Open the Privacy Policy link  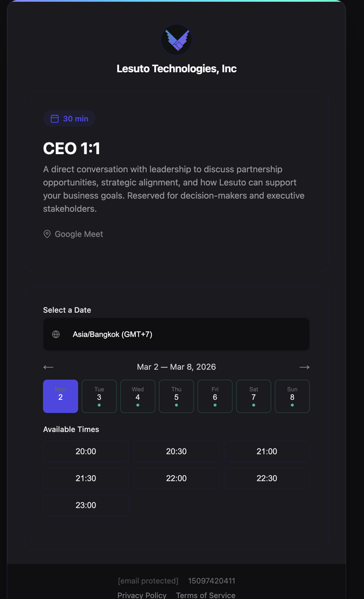coord(142,595)
